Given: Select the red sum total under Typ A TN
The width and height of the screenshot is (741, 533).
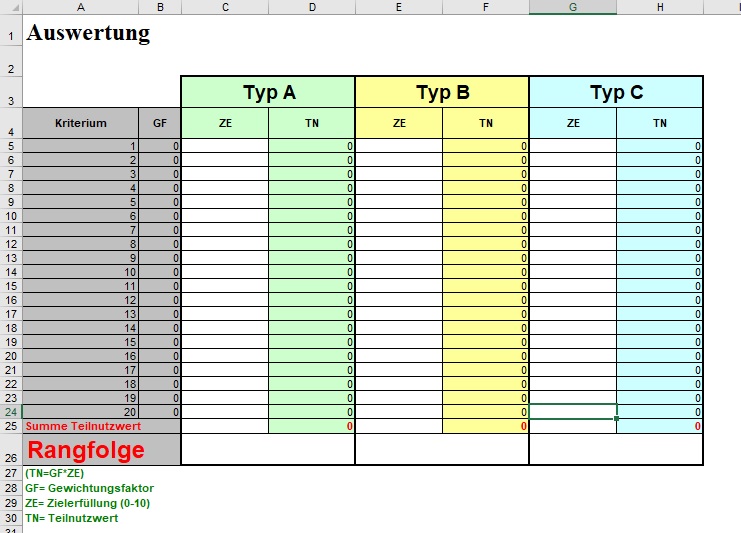Looking at the screenshot, I should 311,426.
